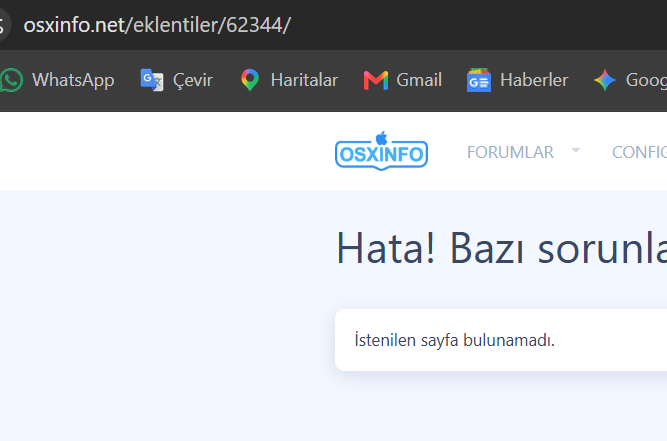Image resolution: width=667 pixels, height=441 pixels.
Task: Go home via the OSXINFO logo
Action: click(381, 151)
